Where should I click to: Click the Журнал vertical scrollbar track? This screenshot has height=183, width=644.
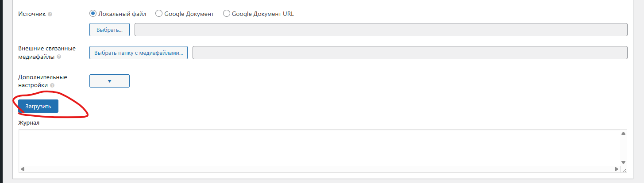(623, 148)
